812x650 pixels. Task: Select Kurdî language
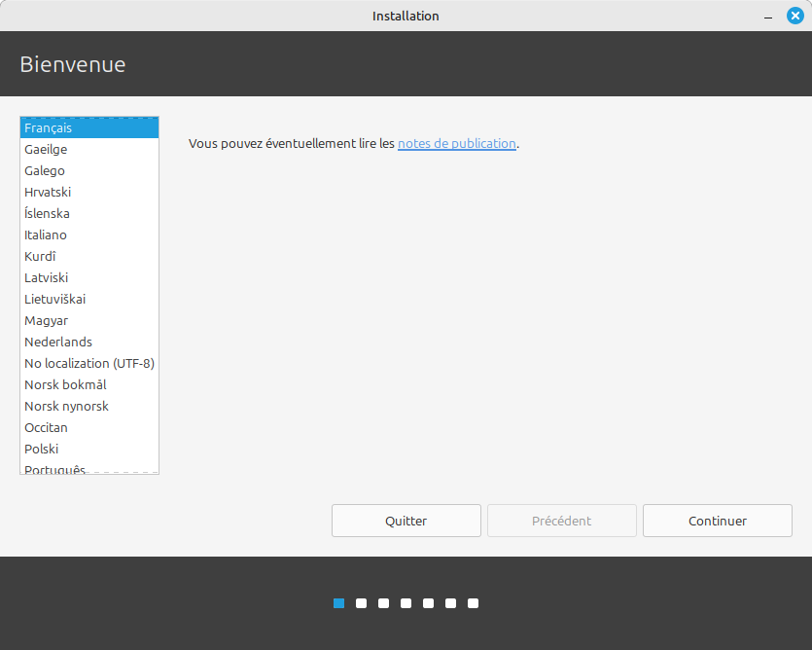(89, 257)
